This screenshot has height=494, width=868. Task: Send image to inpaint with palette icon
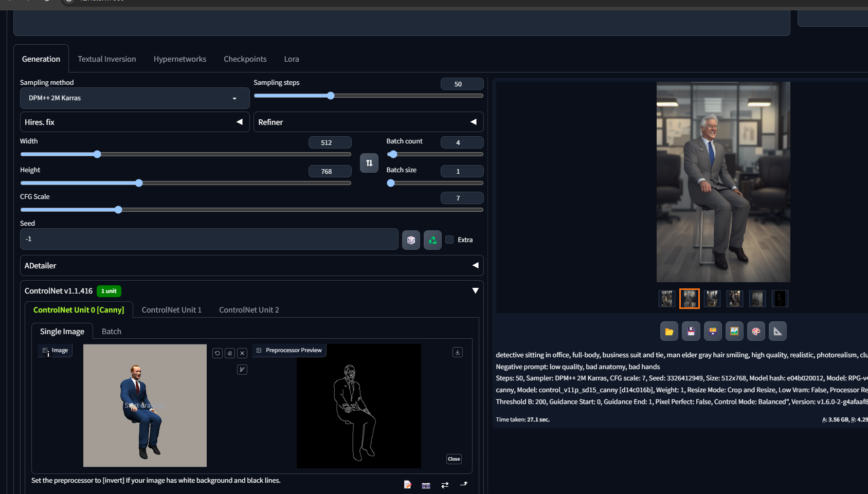(x=756, y=332)
